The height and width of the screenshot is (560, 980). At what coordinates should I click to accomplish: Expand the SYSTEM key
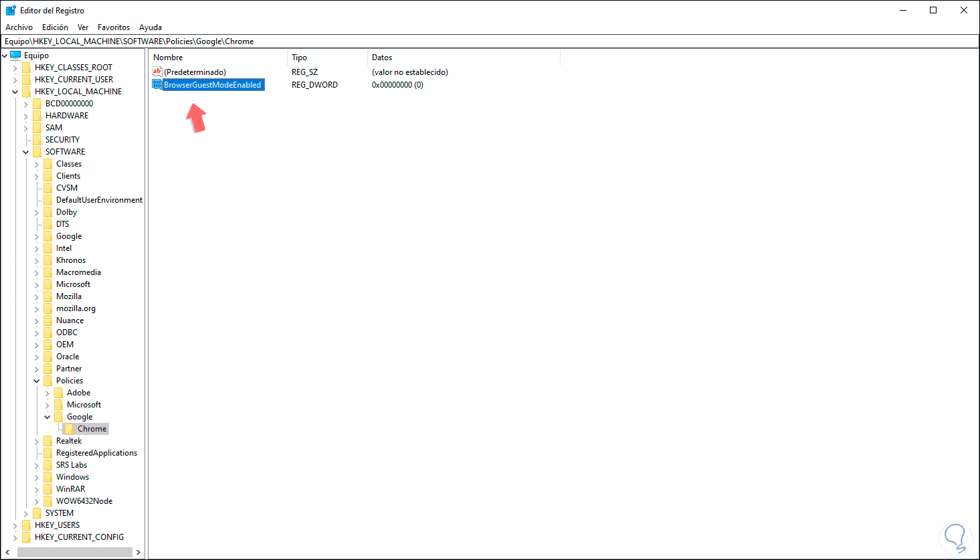pyautogui.click(x=26, y=513)
